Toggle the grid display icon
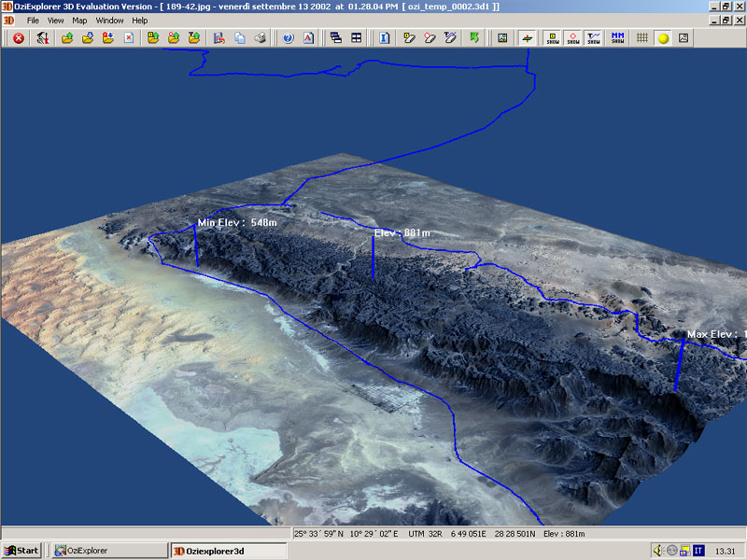 point(642,38)
